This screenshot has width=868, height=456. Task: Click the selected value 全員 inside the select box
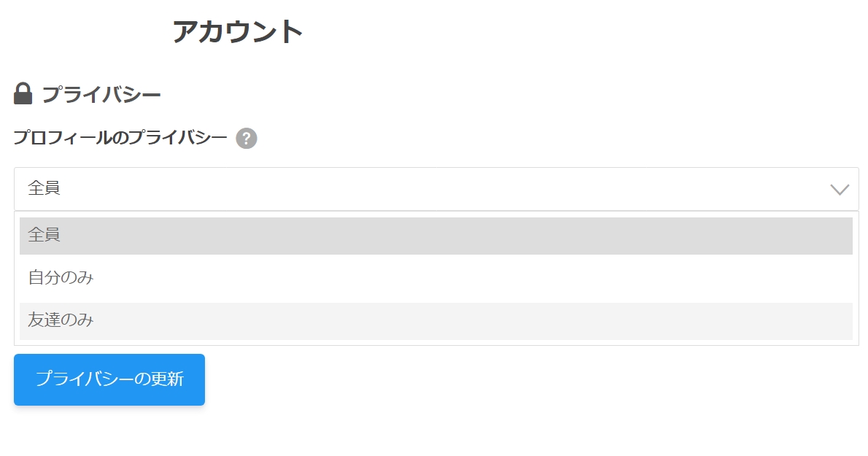coord(44,188)
